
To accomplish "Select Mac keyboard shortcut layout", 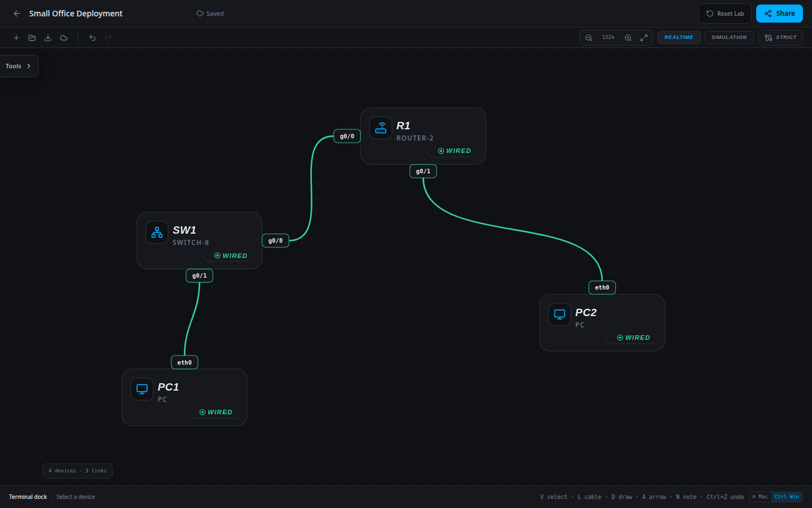I will coord(760,497).
